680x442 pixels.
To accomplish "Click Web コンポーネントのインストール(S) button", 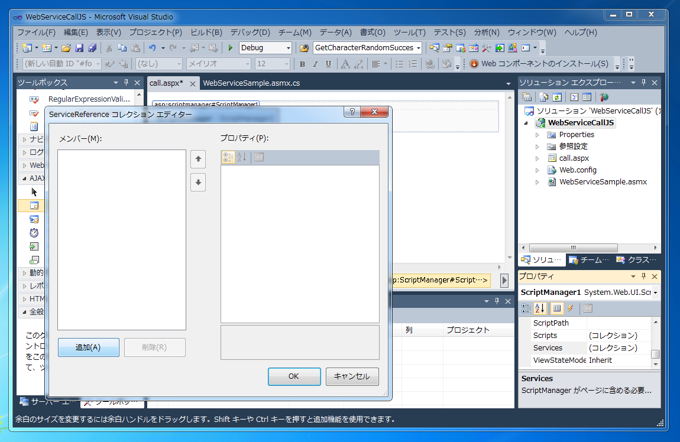I will tap(539, 64).
